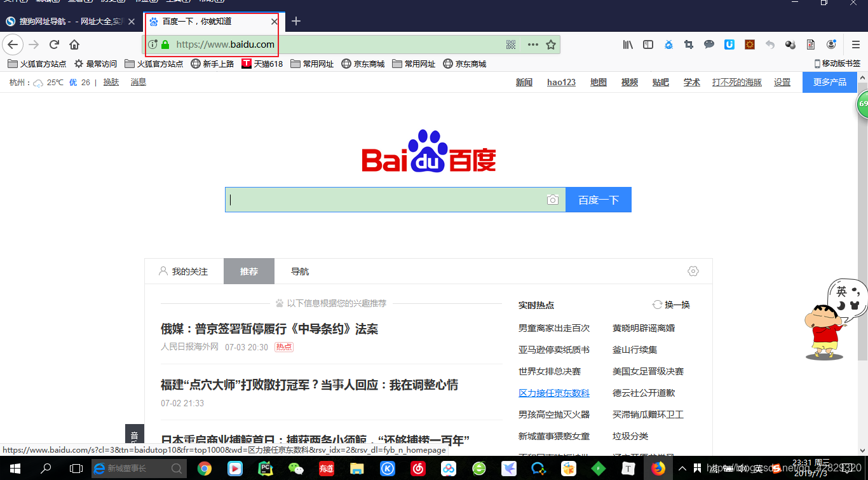Open hot topic 垃圾分类
The height and width of the screenshot is (480, 868).
pos(630,436)
